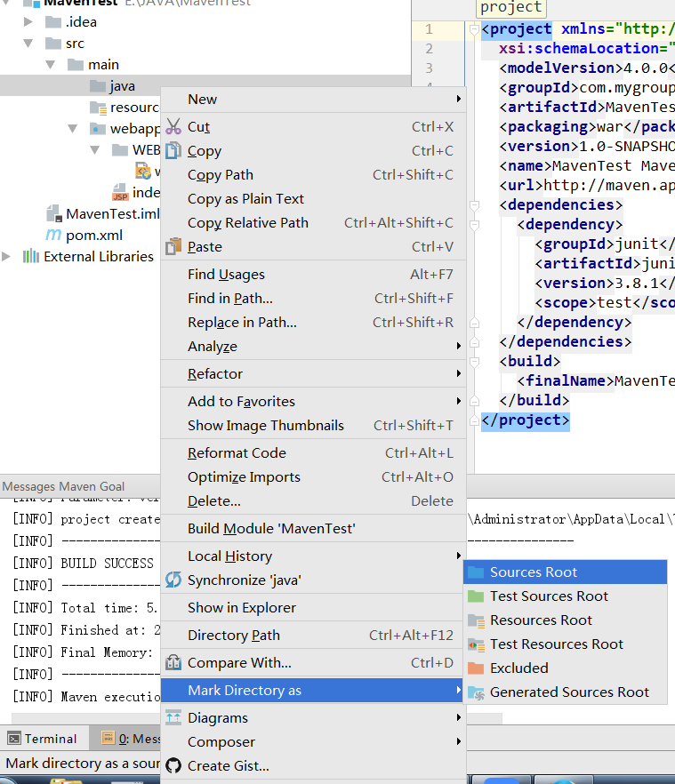Click Delete... in context menu
This screenshot has width=675, height=784.
coord(314,500)
